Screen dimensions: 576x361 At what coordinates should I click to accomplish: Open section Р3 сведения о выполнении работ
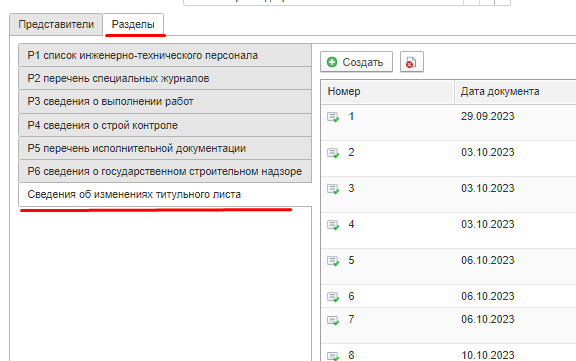pos(165,101)
